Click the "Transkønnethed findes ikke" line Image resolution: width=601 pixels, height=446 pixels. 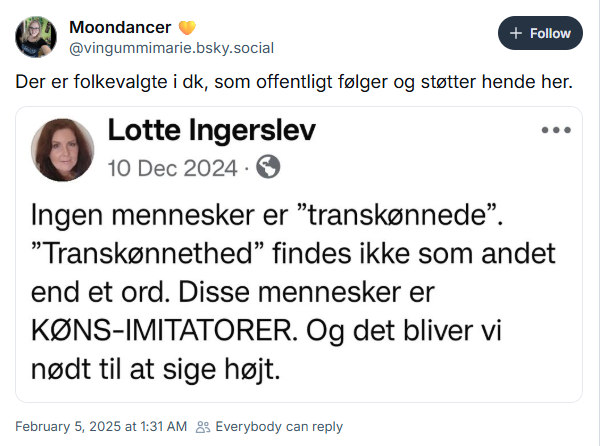[293, 254]
